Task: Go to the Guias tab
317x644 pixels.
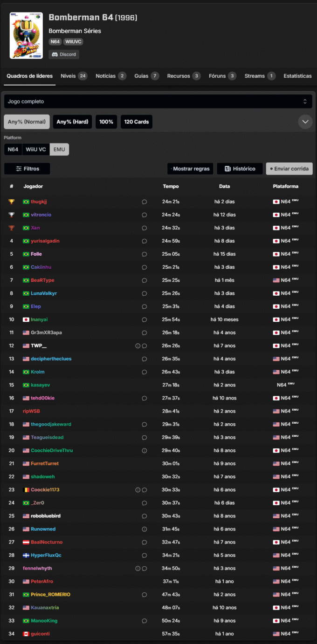Action: pyautogui.click(x=146, y=76)
